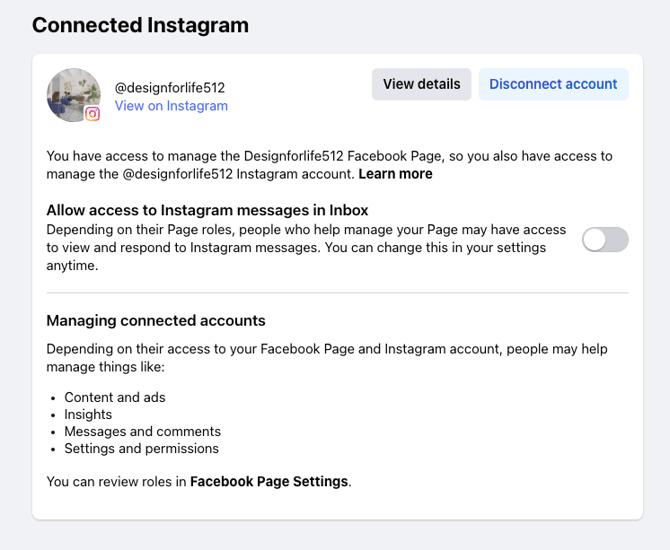Select the Messages and comments list item
Viewport: 670px width, 550px height.
142,431
